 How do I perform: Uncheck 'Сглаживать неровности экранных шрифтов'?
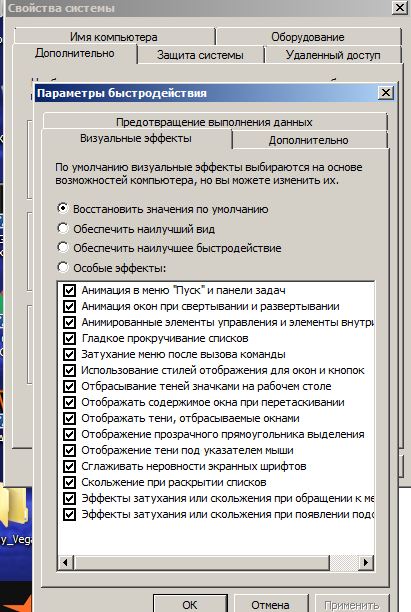coord(69,466)
